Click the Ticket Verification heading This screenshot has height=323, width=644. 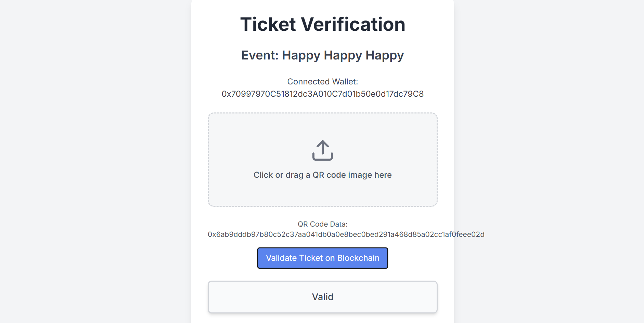point(322,24)
